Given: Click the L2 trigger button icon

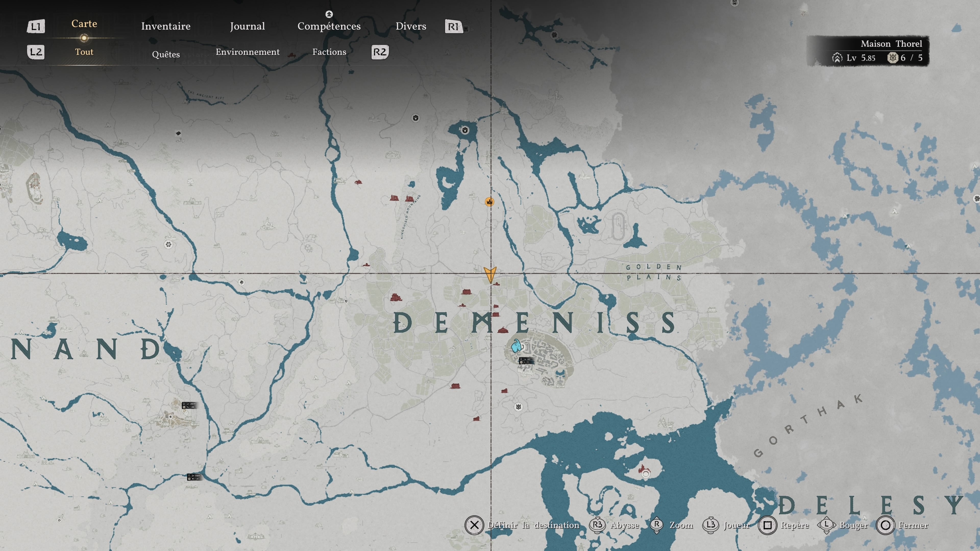Looking at the screenshot, I should click(x=36, y=52).
